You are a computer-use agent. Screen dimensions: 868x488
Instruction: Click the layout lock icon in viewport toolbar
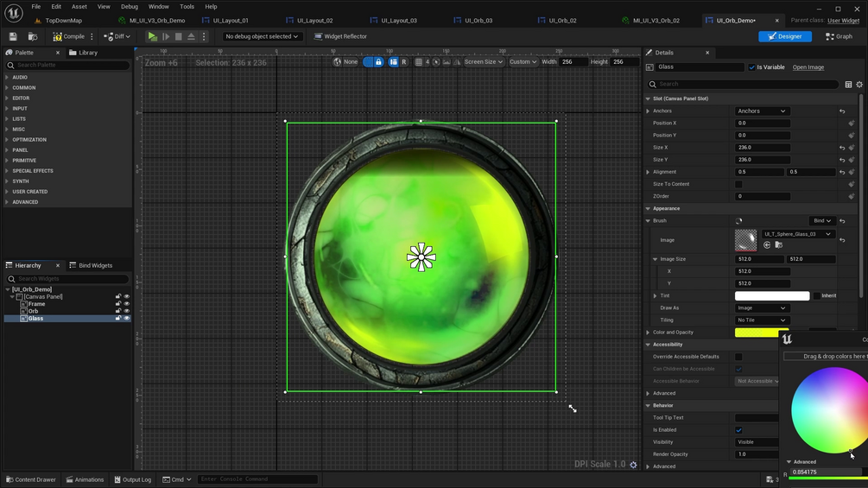[378, 62]
